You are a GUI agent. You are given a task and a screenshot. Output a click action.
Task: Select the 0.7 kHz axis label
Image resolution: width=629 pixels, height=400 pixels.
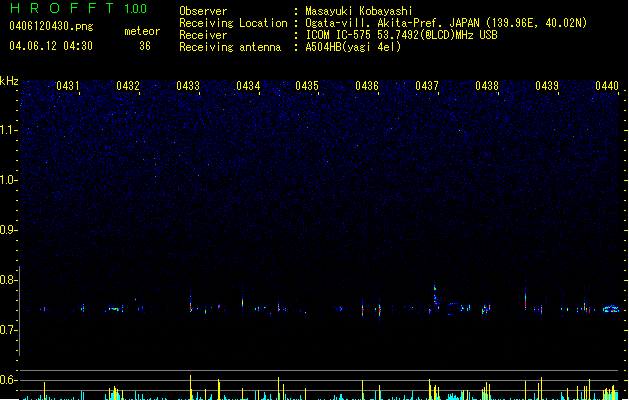click(8, 330)
